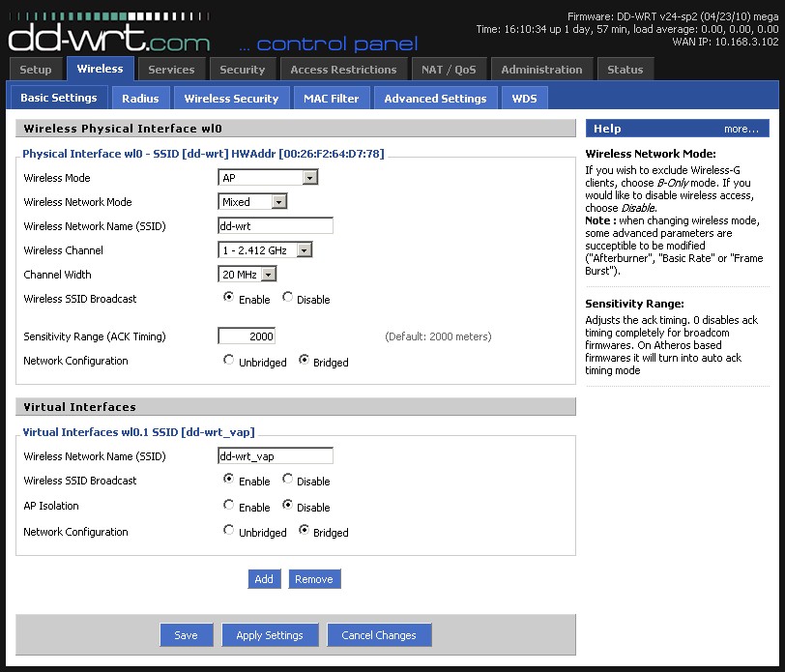Disable SSID Broadcast for wl0

(287, 297)
